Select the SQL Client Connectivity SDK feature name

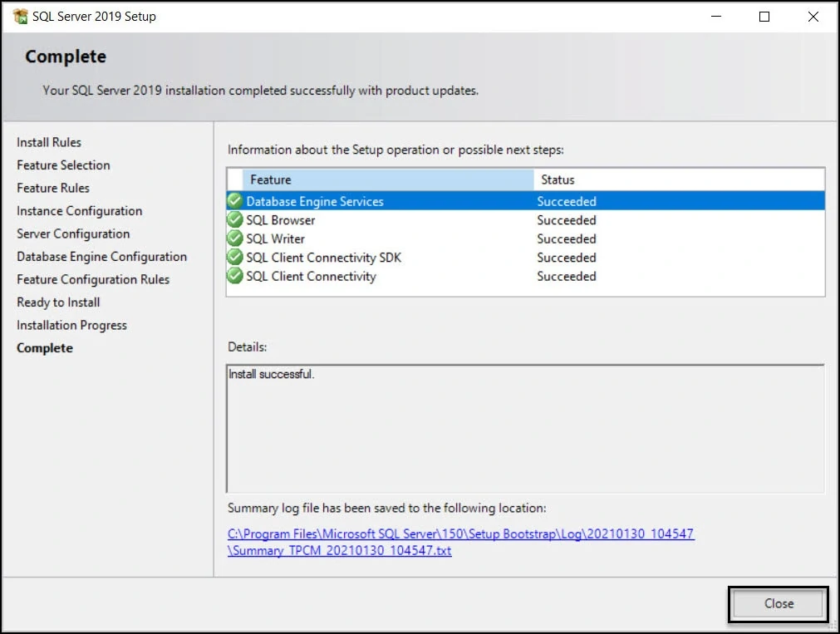[x=323, y=258]
